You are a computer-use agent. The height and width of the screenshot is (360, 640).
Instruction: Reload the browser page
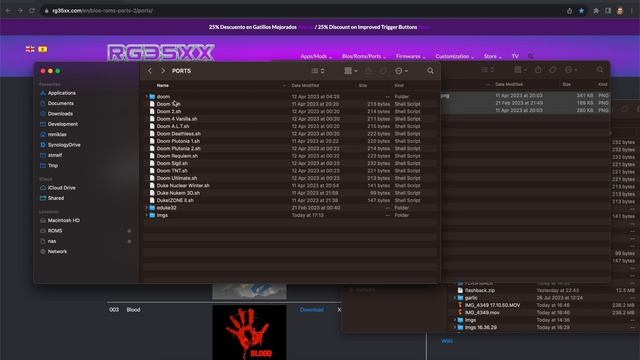(x=32, y=11)
